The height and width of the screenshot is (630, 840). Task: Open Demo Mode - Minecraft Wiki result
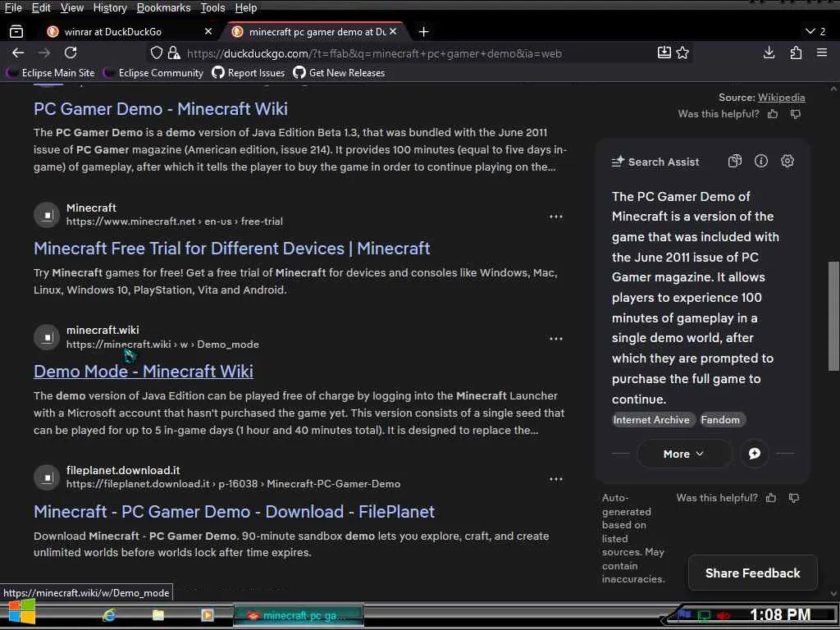pyautogui.click(x=143, y=372)
